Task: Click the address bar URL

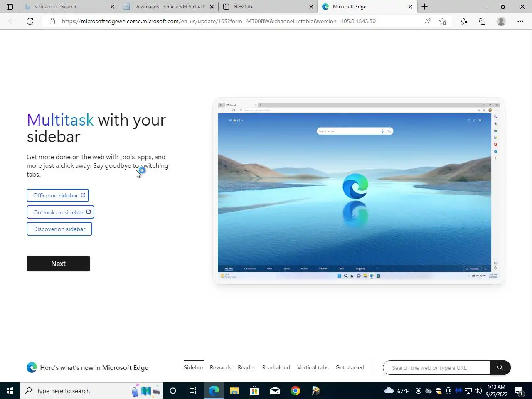Action: point(219,21)
